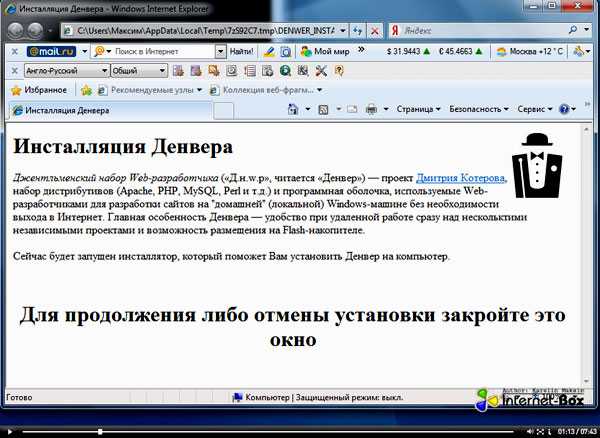Click the add to favorites star icon
This screenshot has height=438, width=600.
(86, 91)
